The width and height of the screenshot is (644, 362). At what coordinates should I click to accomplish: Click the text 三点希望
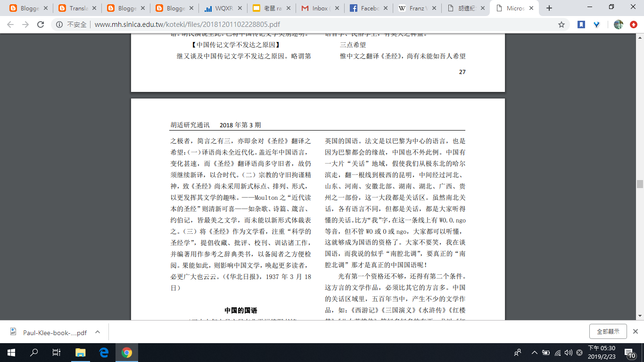click(353, 45)
